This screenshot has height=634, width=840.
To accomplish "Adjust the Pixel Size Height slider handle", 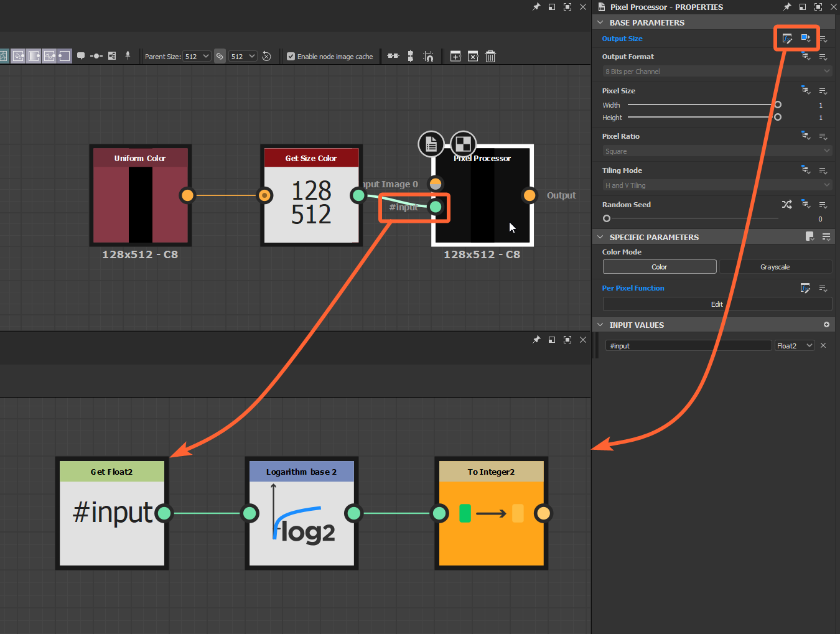I will click(x=778, y=117).
